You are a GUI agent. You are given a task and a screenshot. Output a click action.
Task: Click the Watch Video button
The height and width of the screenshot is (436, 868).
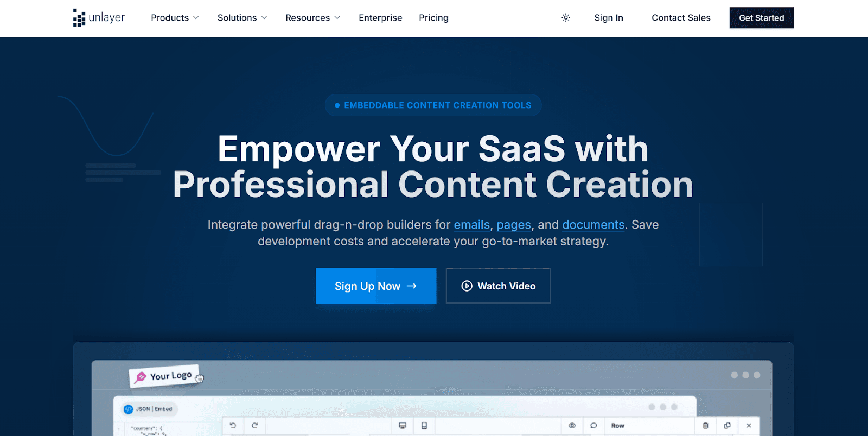498,286
